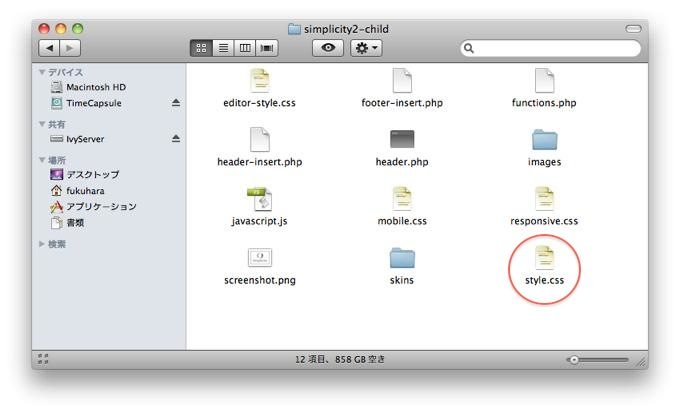The height and width of the screenshot is (413, 680).
Task: Eject the TimeCapsule volume
Action: point(176,104)
